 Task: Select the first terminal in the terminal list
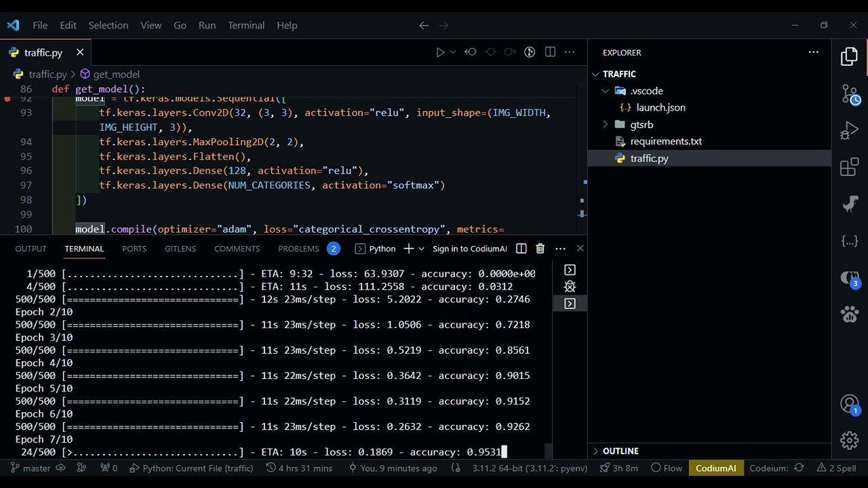point(570,270)
